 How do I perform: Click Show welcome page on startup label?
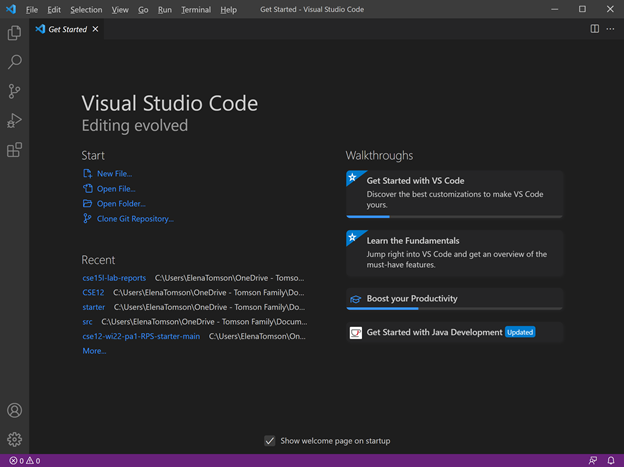335,441
